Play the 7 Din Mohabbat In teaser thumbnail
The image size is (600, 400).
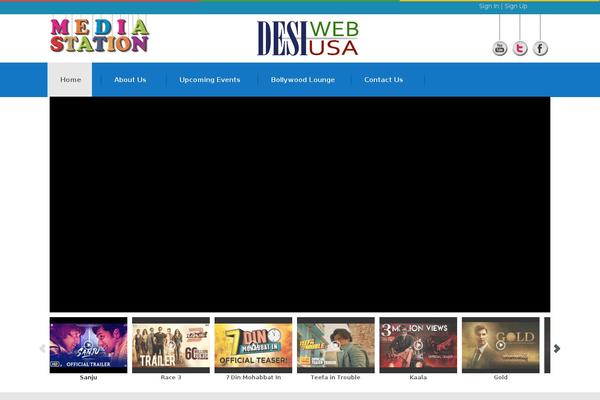click(253, 345)
